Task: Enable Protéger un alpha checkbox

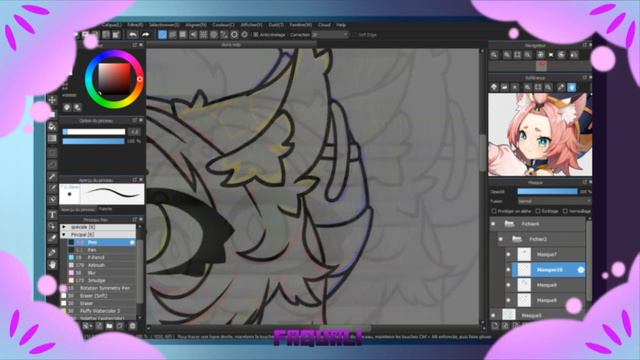Action: (494, 211)
